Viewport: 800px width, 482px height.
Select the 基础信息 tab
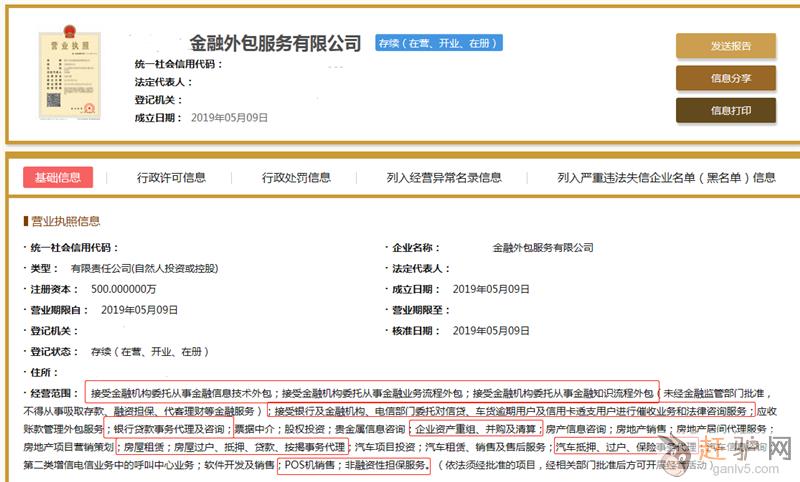pyautogui.click(x=57, y=178)
